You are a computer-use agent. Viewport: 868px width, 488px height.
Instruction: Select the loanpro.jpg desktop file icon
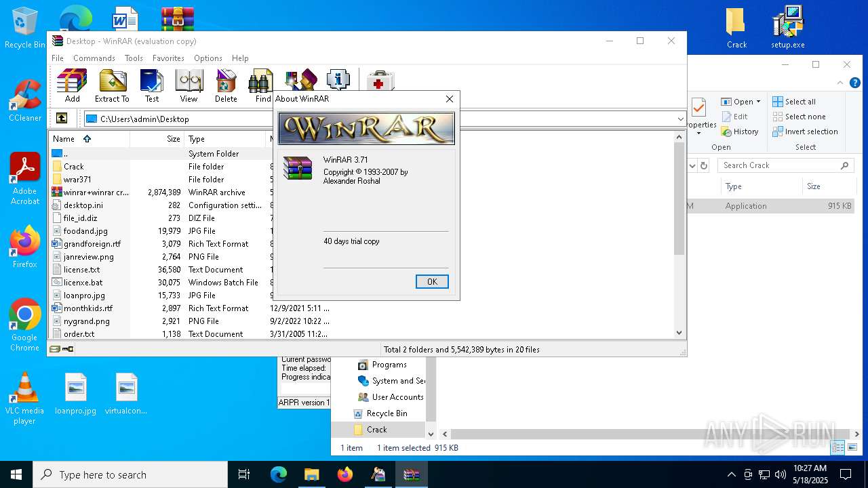tap(76, 394)
